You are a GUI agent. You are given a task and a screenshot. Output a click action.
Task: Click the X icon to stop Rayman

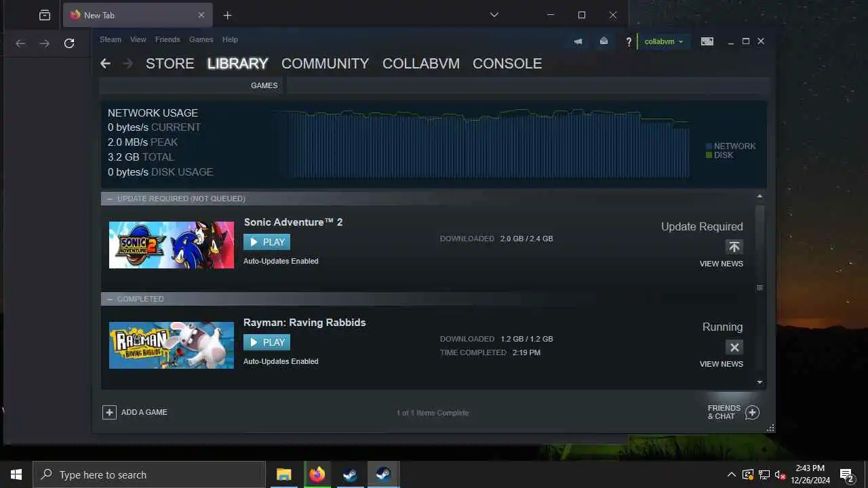734,347
